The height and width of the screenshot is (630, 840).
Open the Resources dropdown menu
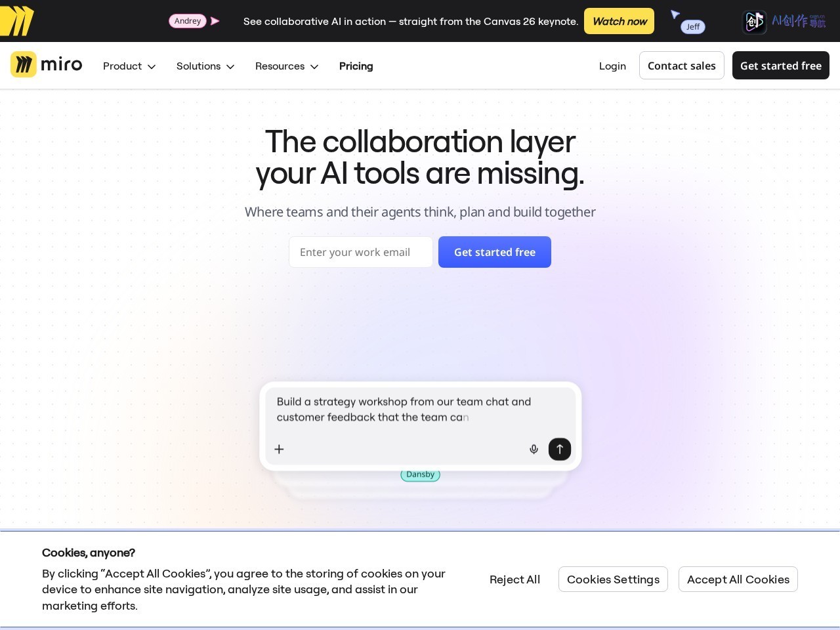click(x=287, y=66)
